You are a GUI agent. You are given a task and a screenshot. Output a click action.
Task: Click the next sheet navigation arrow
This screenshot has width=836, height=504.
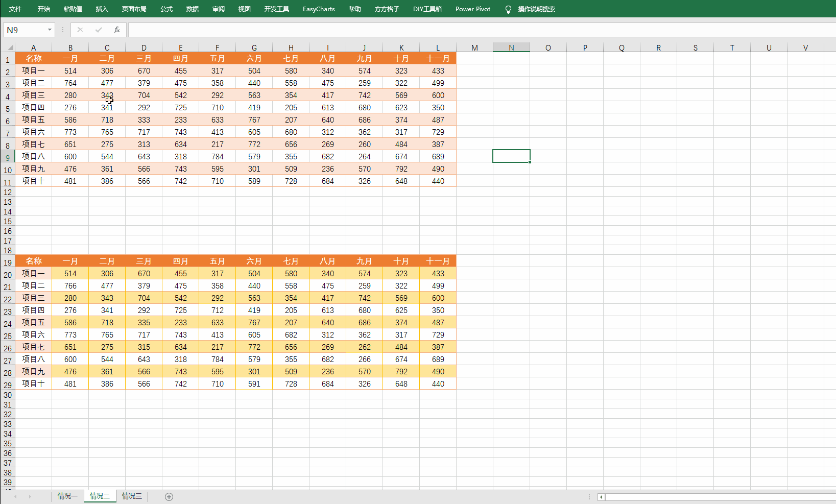[30, 496]
